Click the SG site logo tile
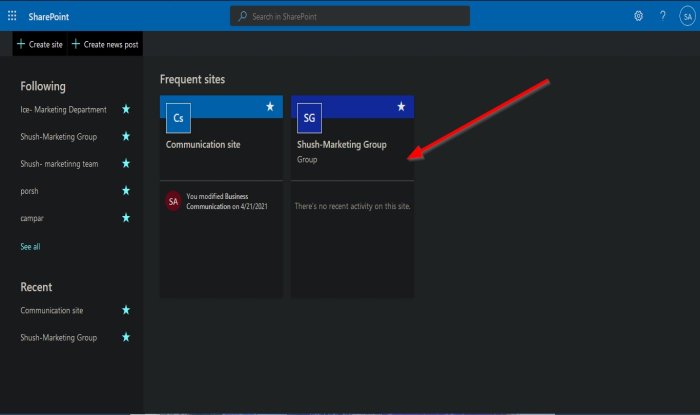This screenshot has width=700, height=415. (x=309, y=118)
